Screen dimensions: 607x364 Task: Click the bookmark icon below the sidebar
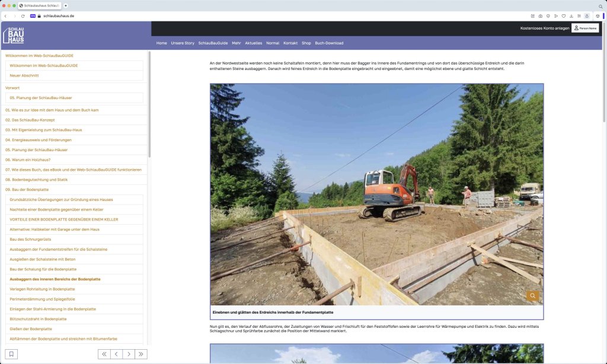[x=12, y=354]
